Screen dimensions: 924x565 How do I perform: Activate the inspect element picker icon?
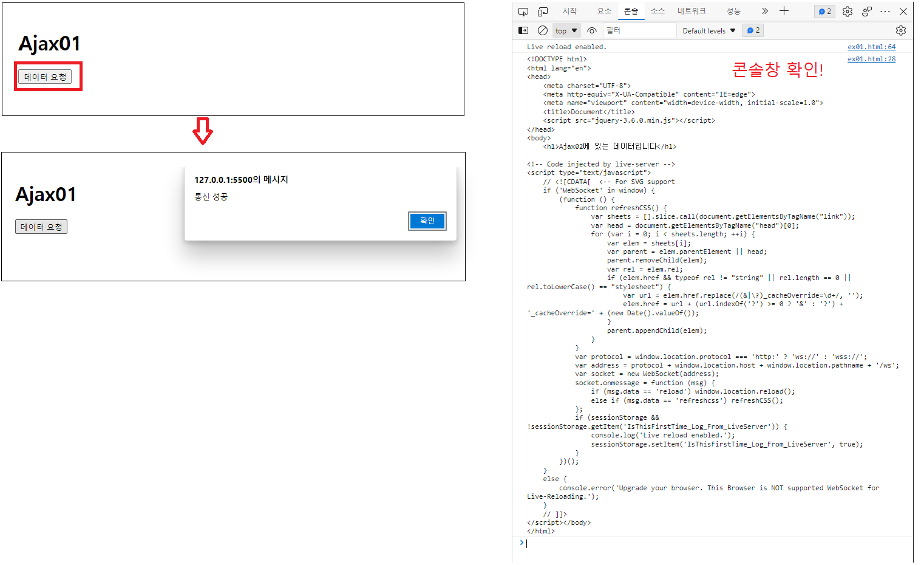click(523, 12)
